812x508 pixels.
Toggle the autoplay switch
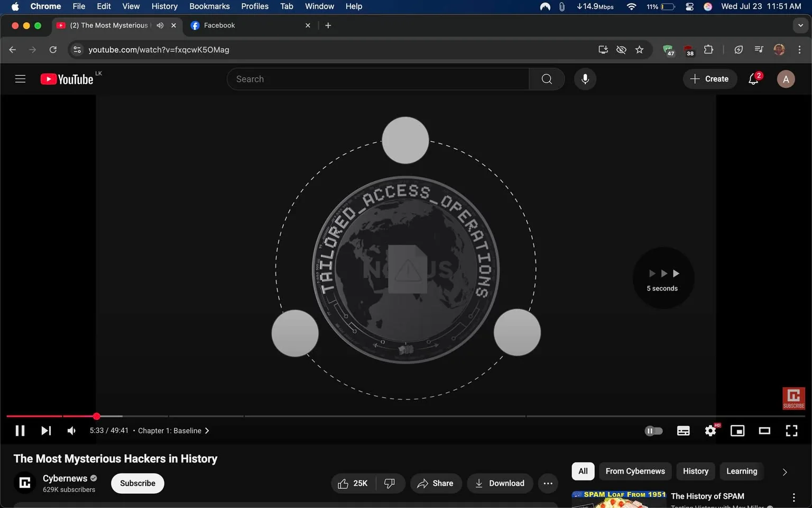tap(654, 431)
